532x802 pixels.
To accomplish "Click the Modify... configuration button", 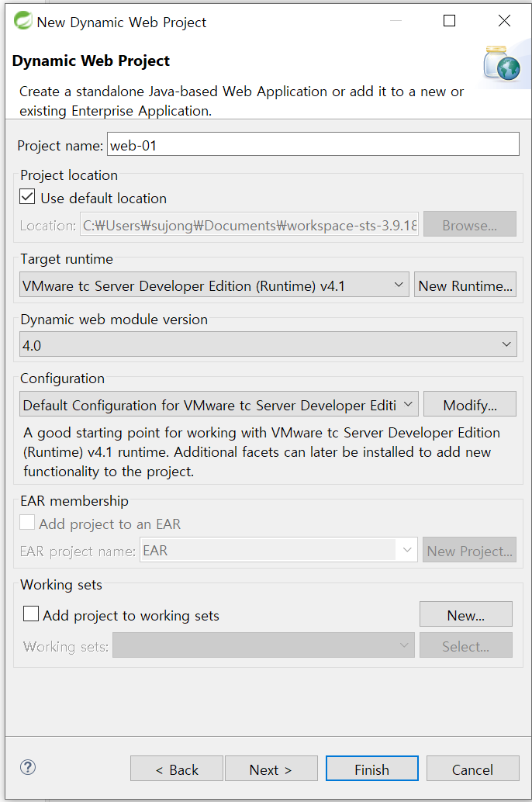I will [470, 405].
